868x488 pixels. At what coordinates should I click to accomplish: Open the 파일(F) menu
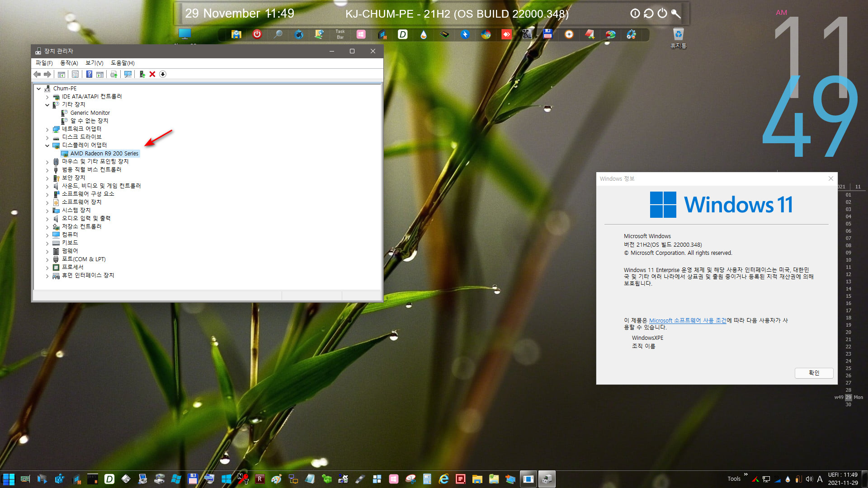point(44,63)
